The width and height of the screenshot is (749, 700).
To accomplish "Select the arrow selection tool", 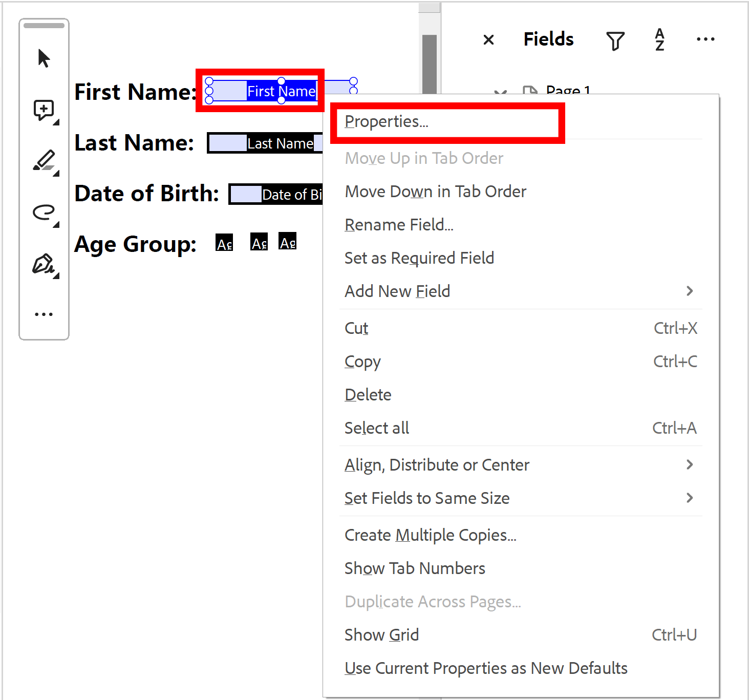I will [44, 58].
